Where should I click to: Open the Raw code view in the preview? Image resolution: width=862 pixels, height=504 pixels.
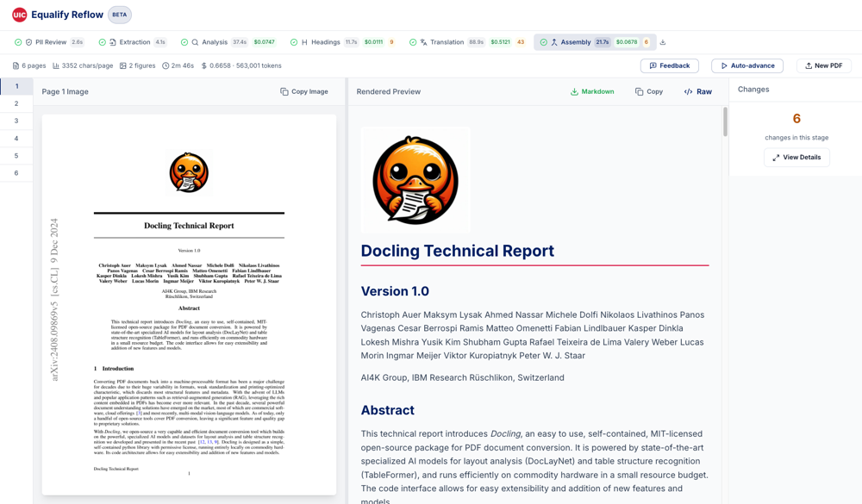[698, 90]
